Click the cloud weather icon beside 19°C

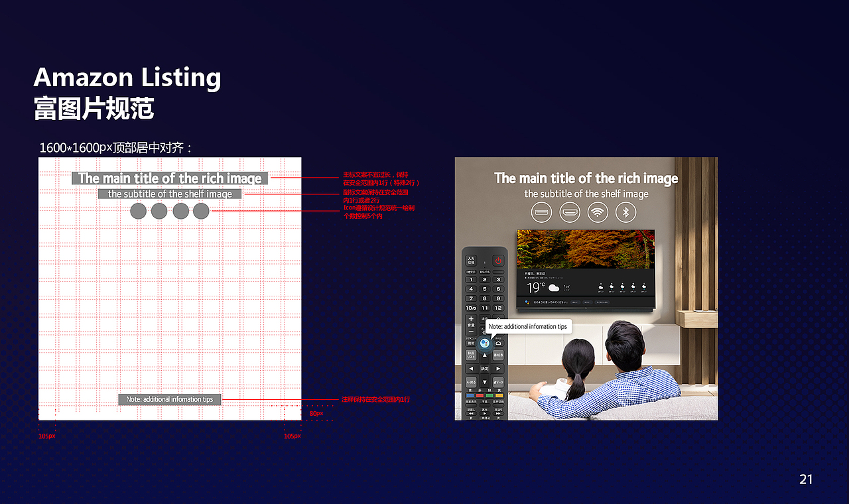click(553, 288)
